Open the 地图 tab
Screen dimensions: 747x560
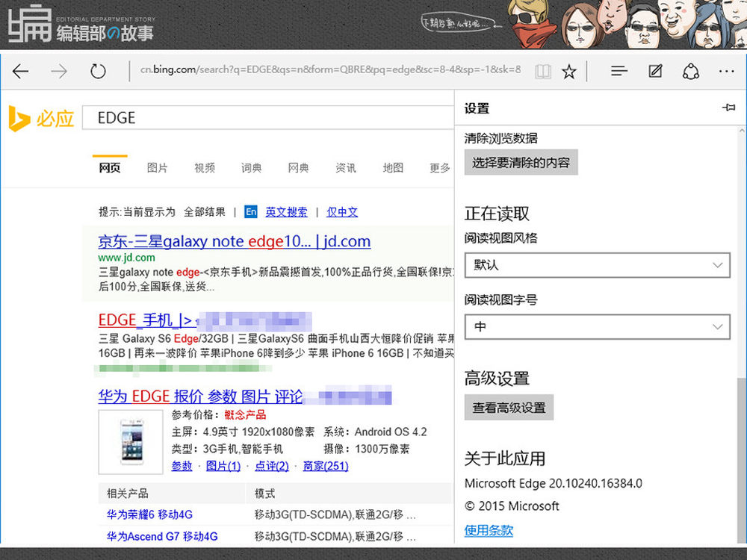pos(393,167)
